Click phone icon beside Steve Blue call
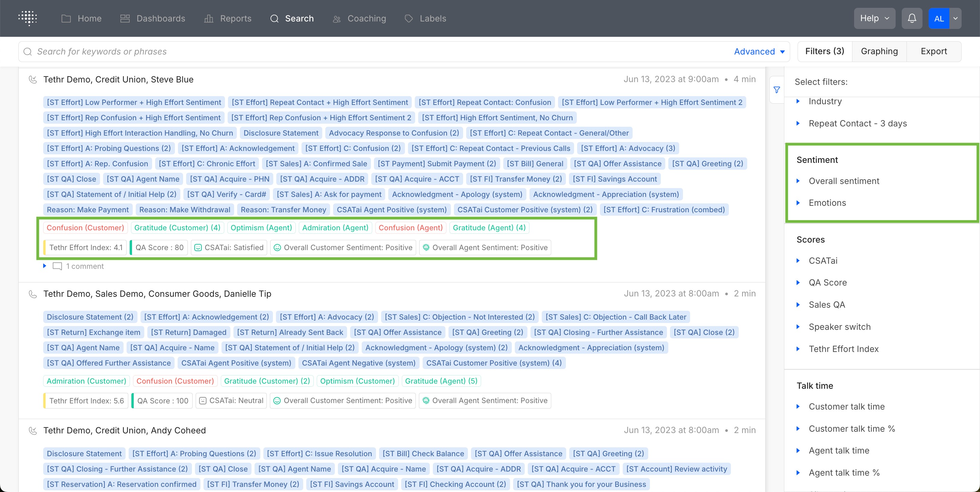The height and width of the screenshot is (492, 980). pos(33,80)
